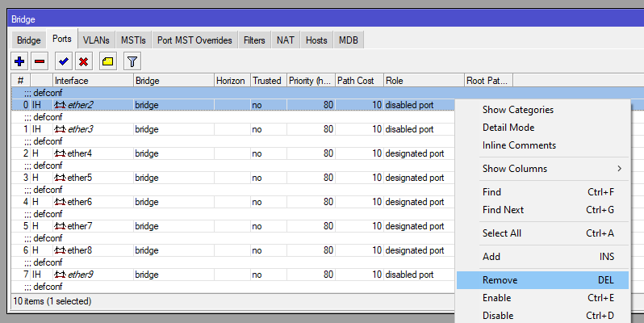Screen dimensions: 644x323
Task: Click the ether4 interface port icon
Action: [60, 153]
